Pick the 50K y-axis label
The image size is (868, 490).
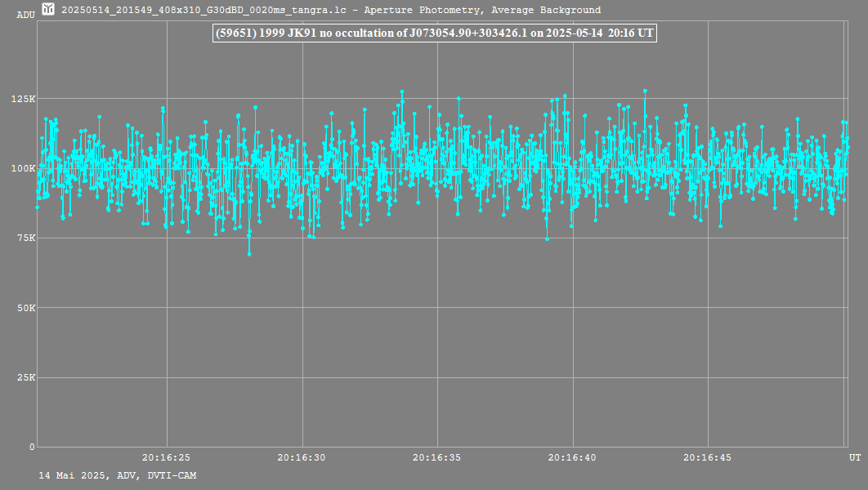25,308
